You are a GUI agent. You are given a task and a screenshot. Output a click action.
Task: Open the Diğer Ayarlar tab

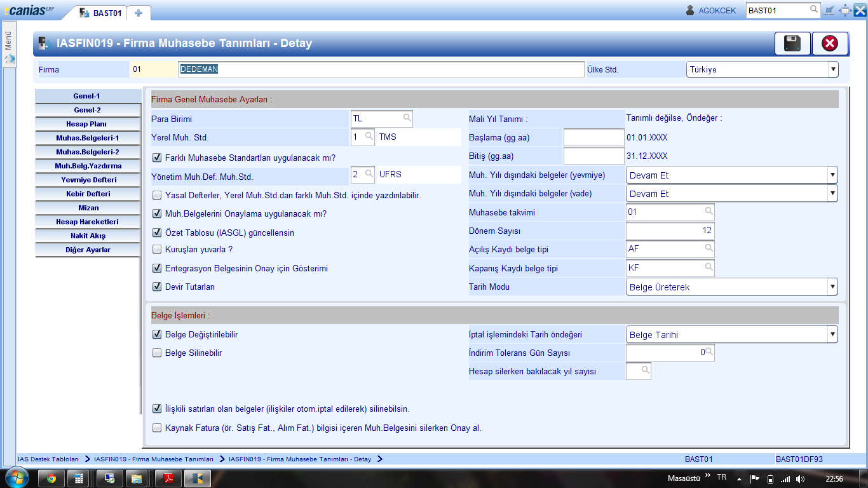click(x=88, y=250)
